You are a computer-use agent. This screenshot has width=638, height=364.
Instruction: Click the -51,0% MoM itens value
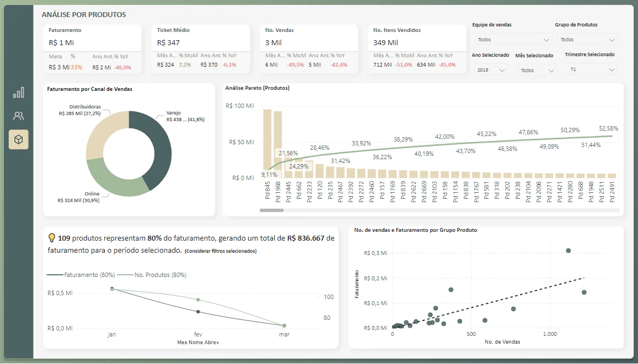click(403, 64)
